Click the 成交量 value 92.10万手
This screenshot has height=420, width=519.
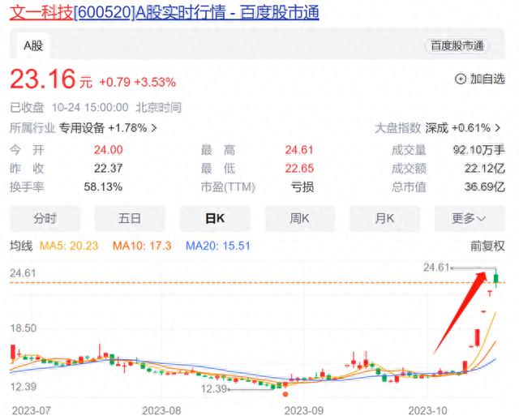478,150
